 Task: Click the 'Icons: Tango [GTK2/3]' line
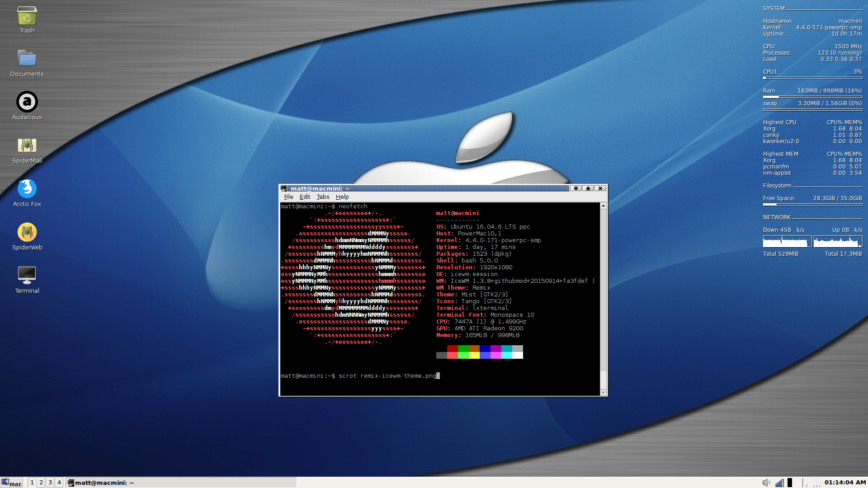click(474, 301)
